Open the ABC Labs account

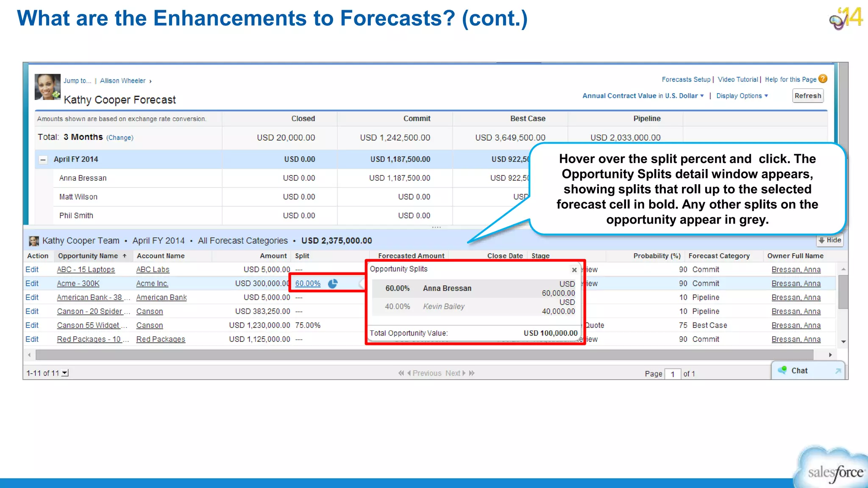pyautogui.click(x=153, y=269)
